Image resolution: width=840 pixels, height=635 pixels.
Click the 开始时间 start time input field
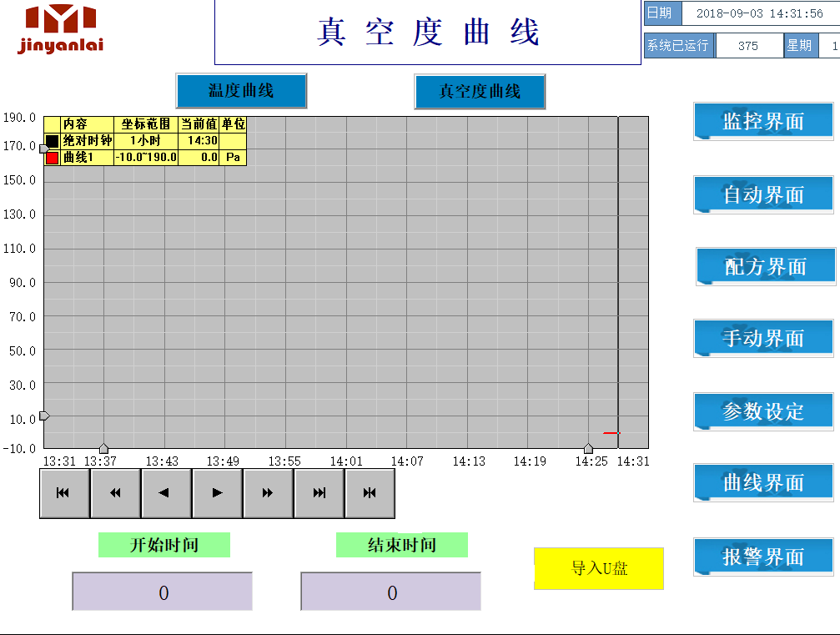click(x=163, y=592)
